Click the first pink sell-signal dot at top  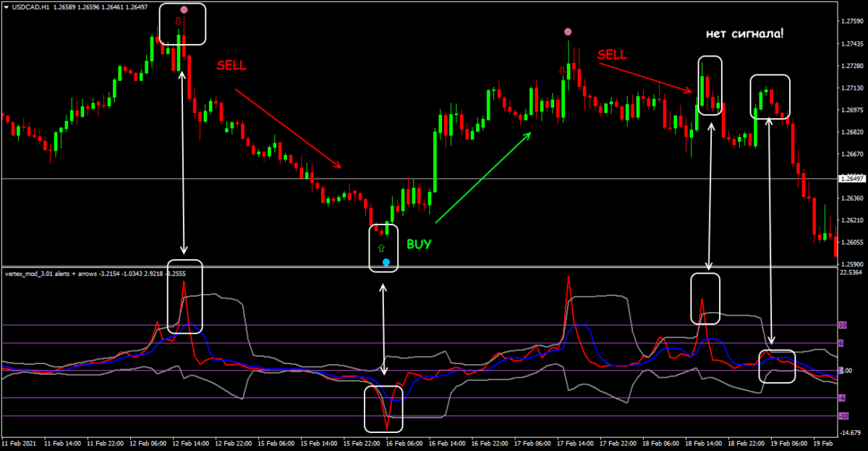[184, 10]
